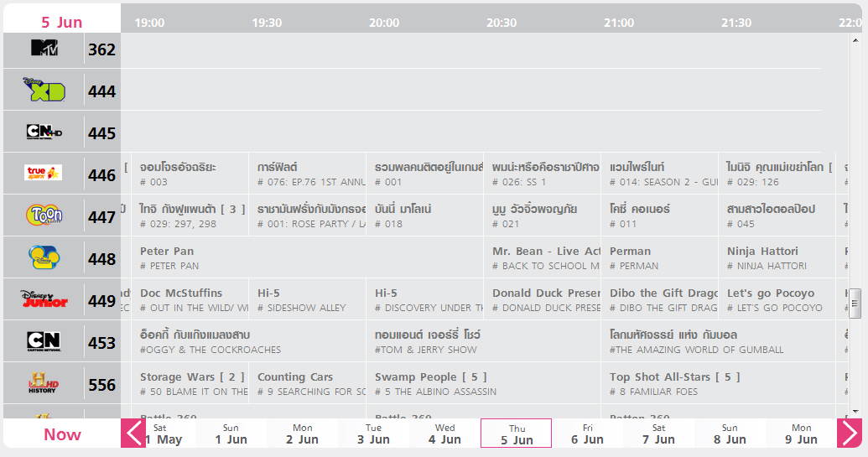The image size is (868, 457).
Task: Click channel number 556
Action: click(x=101, y=385)
